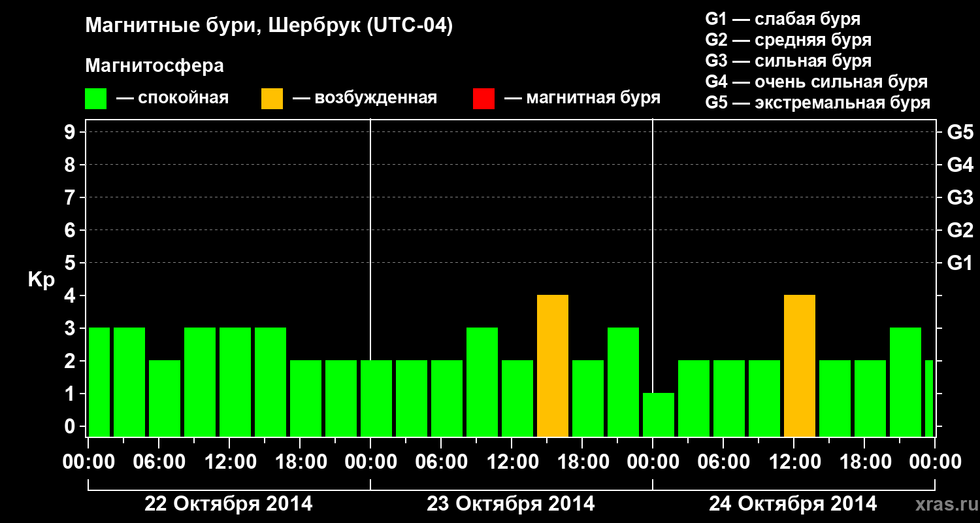980x523 pixels.
Task: Click the orange excited magnetosphere legend swatch
Action: pos(272,99)
